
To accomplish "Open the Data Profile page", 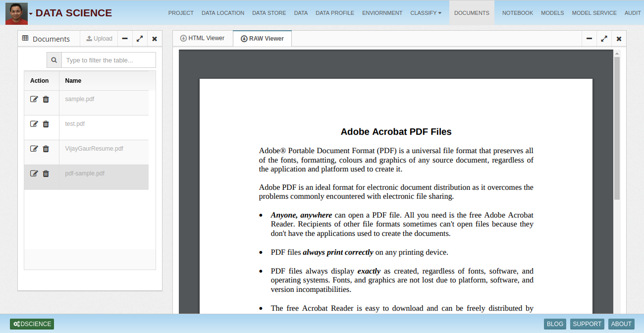I will point(335,13).
